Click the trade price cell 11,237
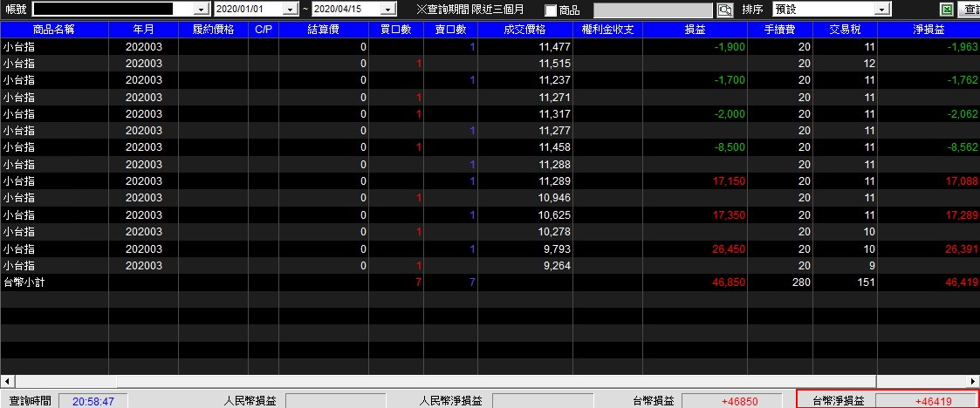980x408 pixels. pyautogui.click(x=554, y=80)
